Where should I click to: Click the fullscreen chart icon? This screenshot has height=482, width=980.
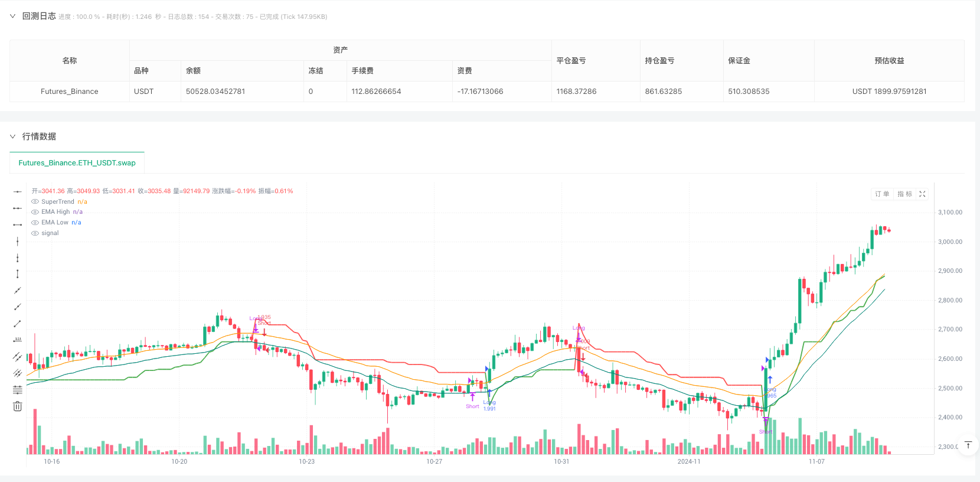pyautogui.click(x=922, y=194)
